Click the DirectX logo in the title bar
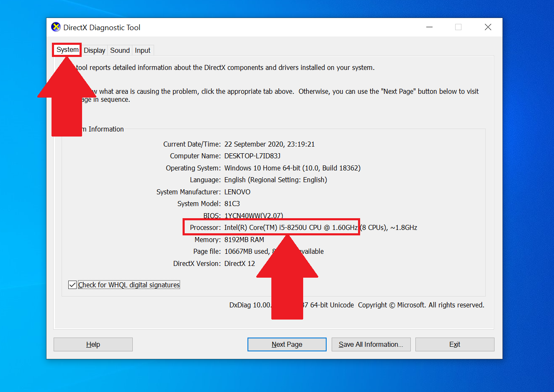 tap(55, 27)
